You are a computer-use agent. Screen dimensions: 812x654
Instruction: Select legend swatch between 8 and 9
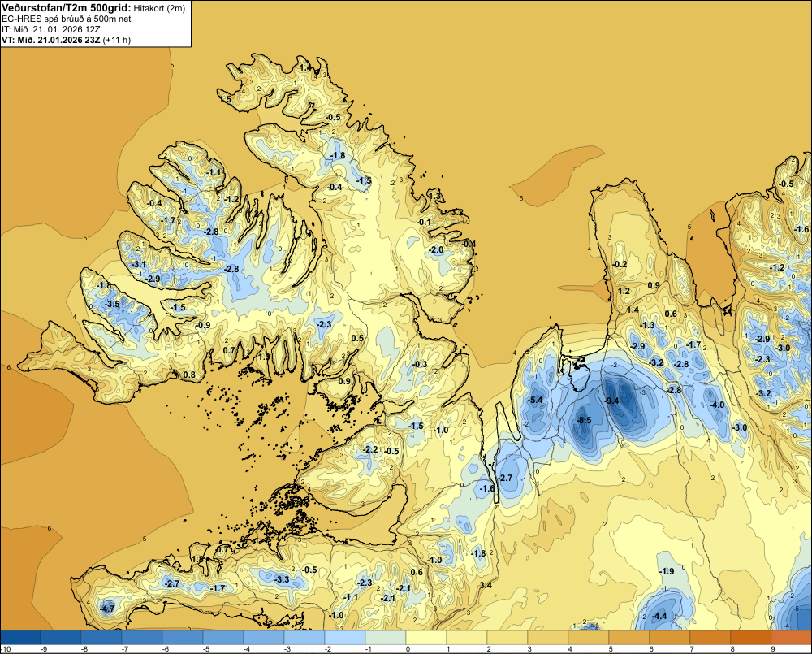tap(751, 636)
